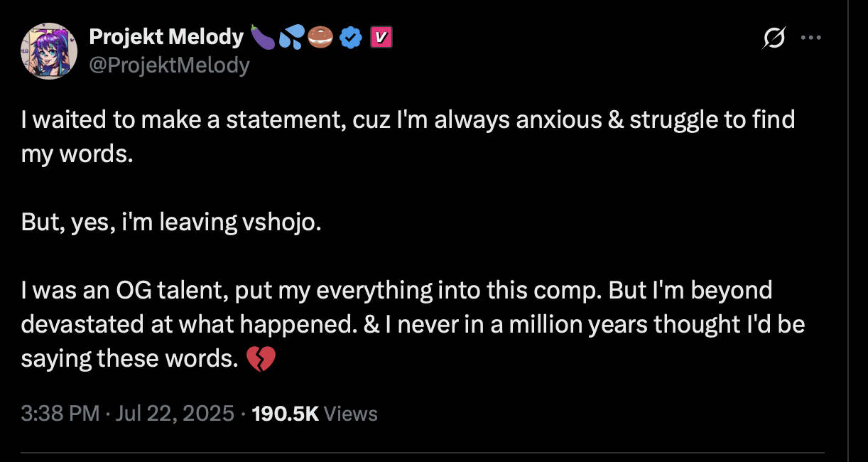Click the "But, yes, i'm leaving vshojo." line
The height and width of the screenshot is (462, 868).
point(171,222)
